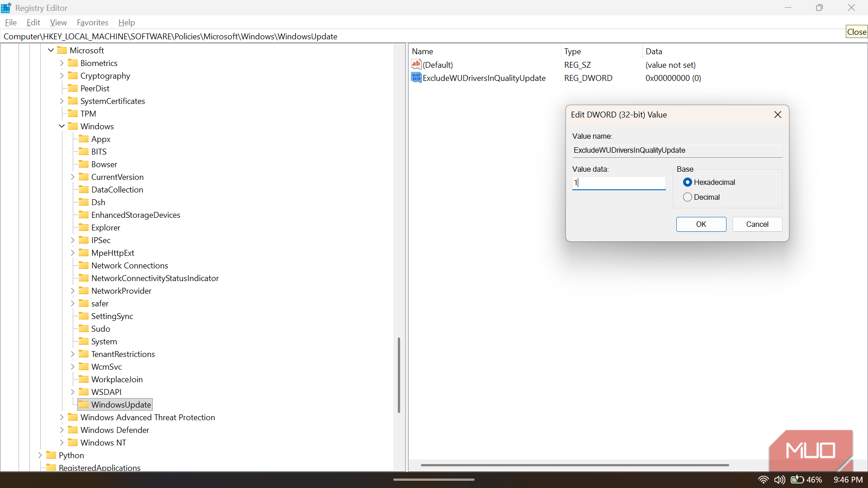Expand the Windows NT key
The image size is (868, 488).
[61, 442]
